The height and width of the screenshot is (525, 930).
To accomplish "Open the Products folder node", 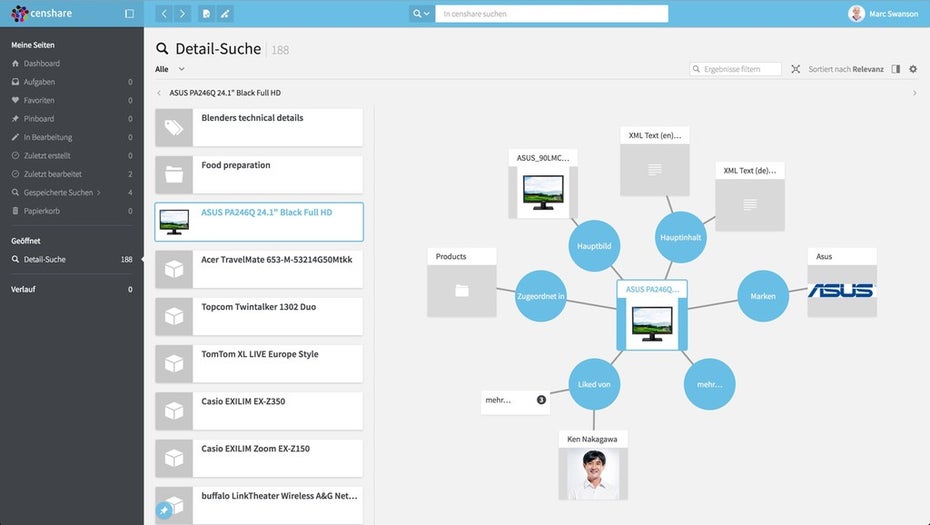I will [x=461, y=282].
